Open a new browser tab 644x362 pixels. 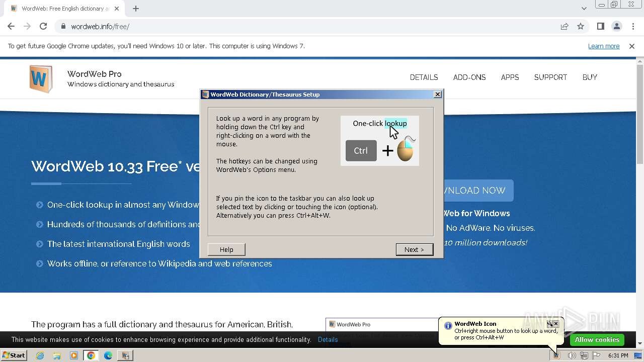pyautogui.click(x=136, y=9)
